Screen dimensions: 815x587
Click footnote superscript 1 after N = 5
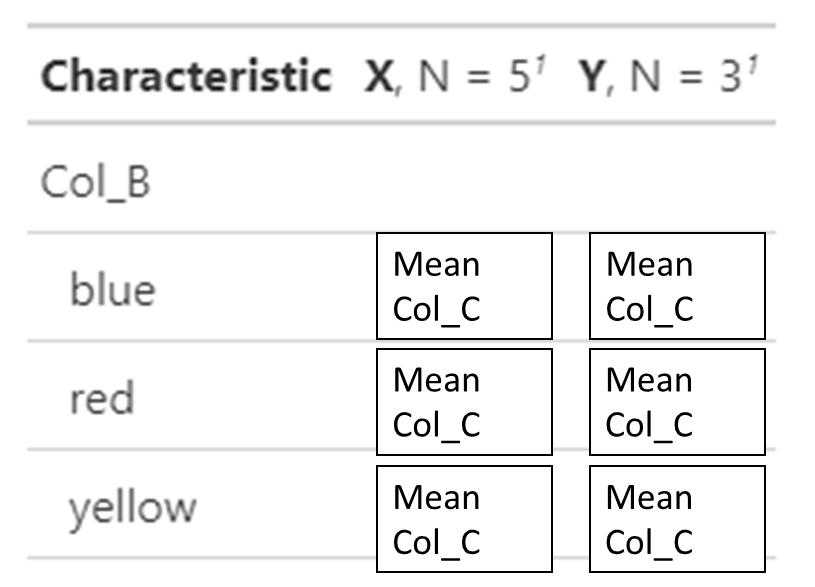point(540,64)
